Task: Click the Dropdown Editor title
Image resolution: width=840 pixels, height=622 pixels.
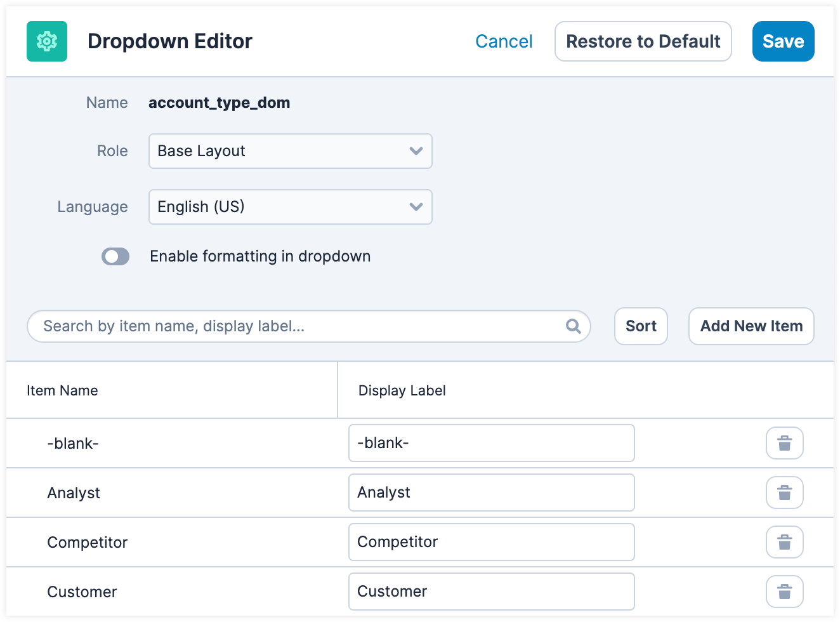Action: [170, 41]
